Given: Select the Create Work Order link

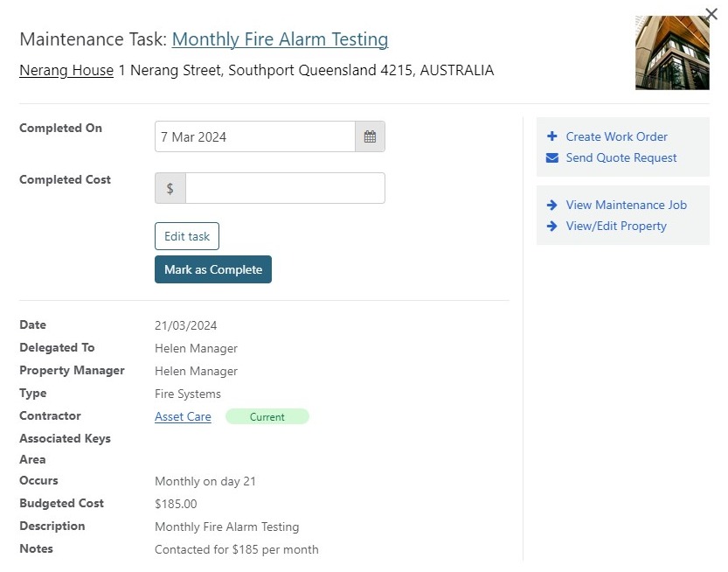Looking at the screenshot, I should pos(616,136).
